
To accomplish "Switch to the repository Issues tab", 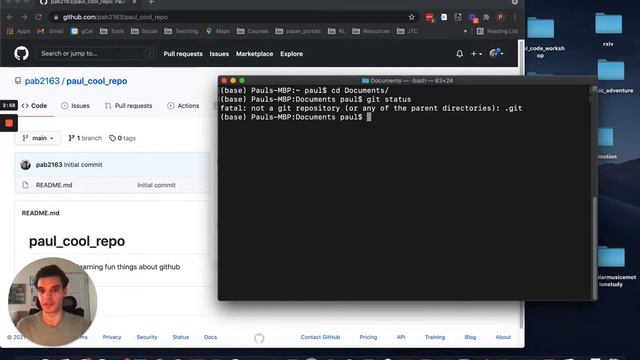I will 76,106.
